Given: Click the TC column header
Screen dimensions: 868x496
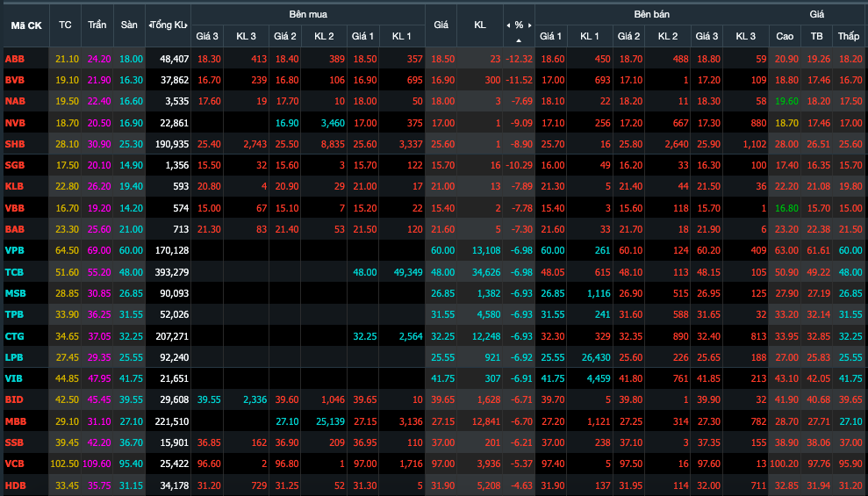Looking at the screenshot, I should [65, 25].
